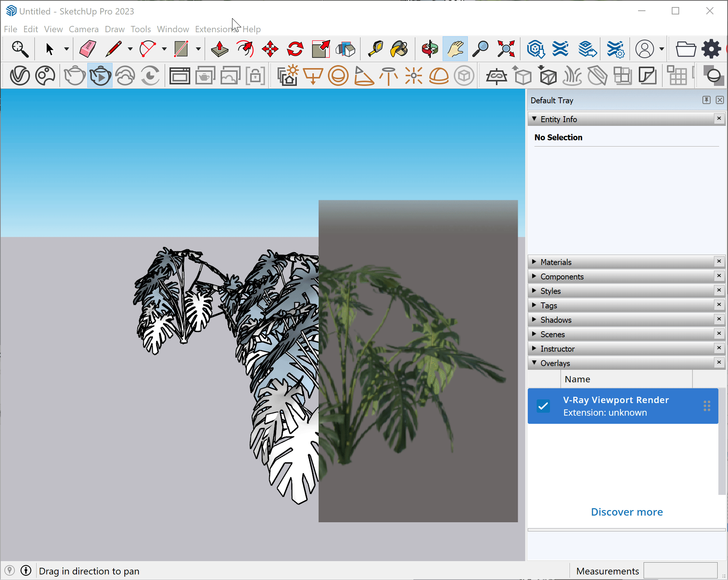728x580 pixels.
Task: Create V-Ray Fur object
Action: click(x=572, y=76)
